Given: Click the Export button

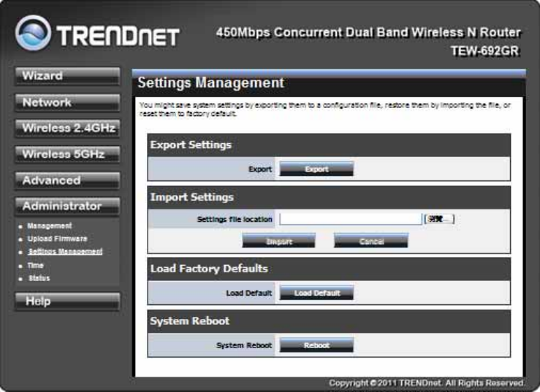Looking at the screenshot, I should click(x=316, y=169).
